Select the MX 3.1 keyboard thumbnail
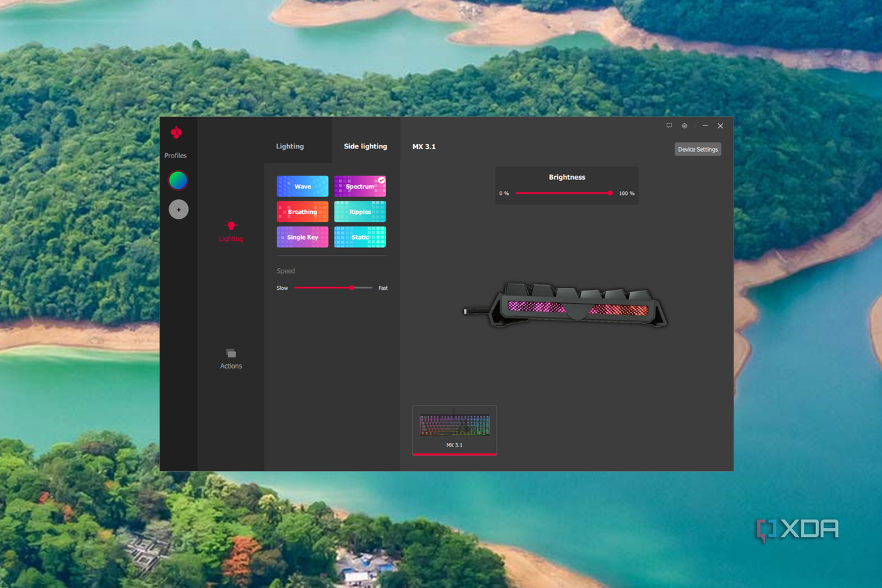This screenshot has width=882, height=588. tap(455, 430)
